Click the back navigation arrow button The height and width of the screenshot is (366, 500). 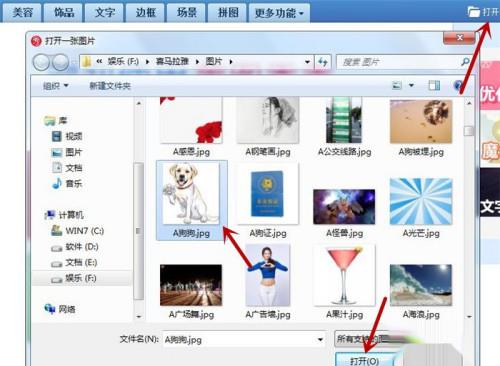tap(41, 62)
